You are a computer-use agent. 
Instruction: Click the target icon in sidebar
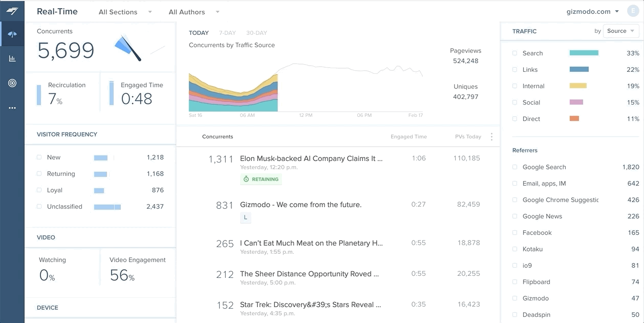point(12,83)
